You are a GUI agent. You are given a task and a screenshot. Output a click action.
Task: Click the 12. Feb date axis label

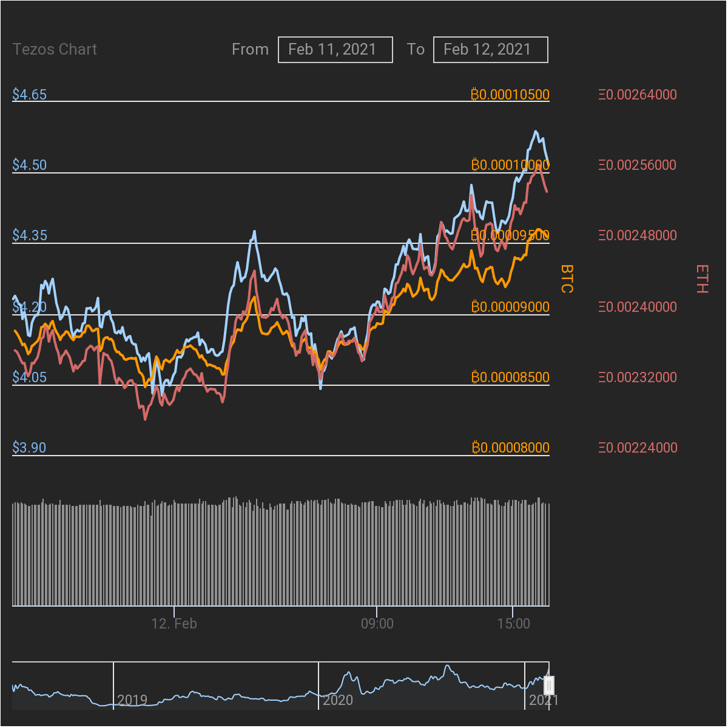point(174,624)
